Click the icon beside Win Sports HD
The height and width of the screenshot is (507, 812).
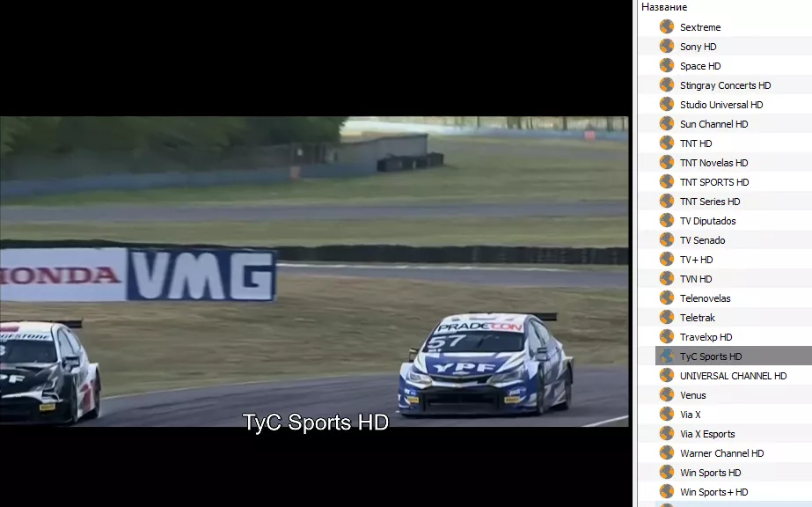(x=667, y=473)
